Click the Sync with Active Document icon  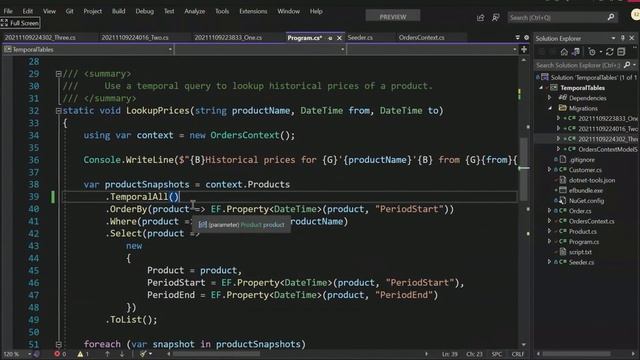coord(609,52)
